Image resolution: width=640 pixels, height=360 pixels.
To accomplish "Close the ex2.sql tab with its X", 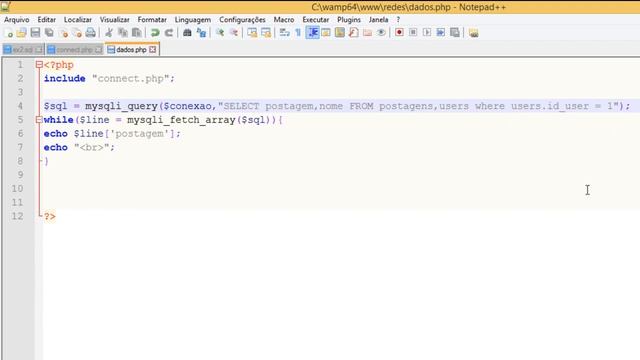I will click(x=39, y=50).
